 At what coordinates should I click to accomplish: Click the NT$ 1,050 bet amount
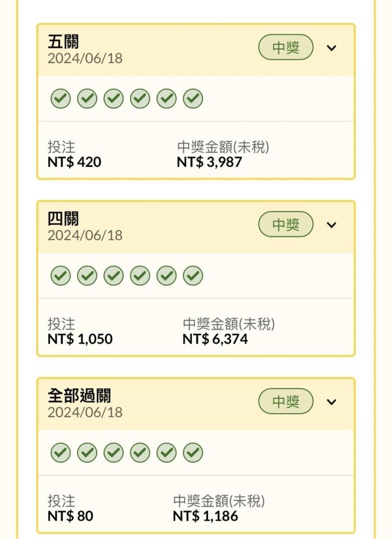(x=80, y=339)
